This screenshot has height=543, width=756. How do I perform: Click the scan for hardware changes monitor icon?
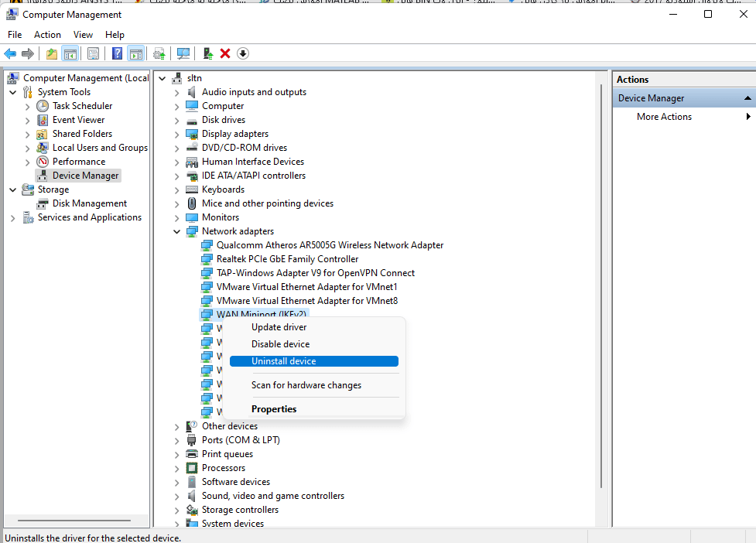pos(183,53)
